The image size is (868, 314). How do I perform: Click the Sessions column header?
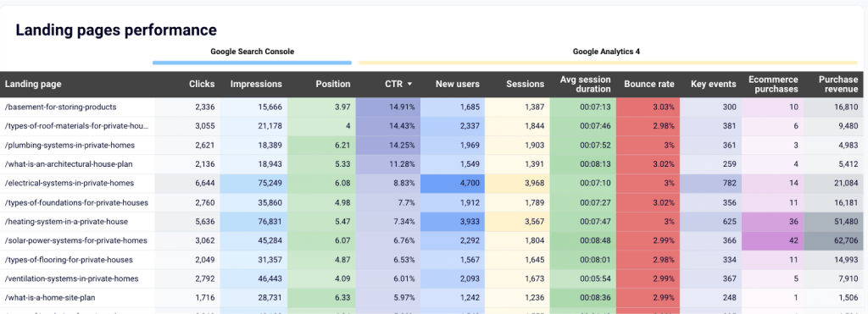[525, 85]
